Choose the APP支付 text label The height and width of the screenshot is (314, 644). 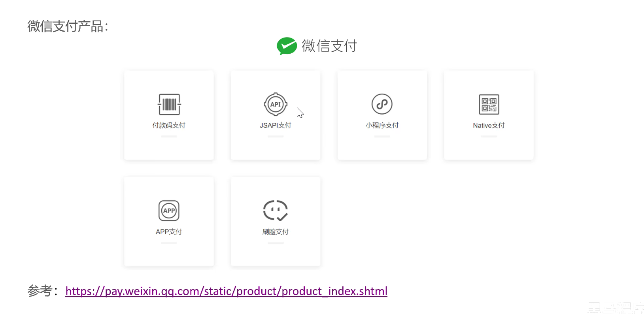(169, 232)
